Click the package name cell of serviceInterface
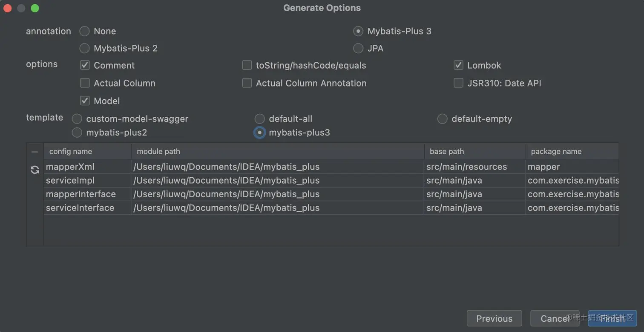Screen dimensions: 644x332 pos(572,208)
